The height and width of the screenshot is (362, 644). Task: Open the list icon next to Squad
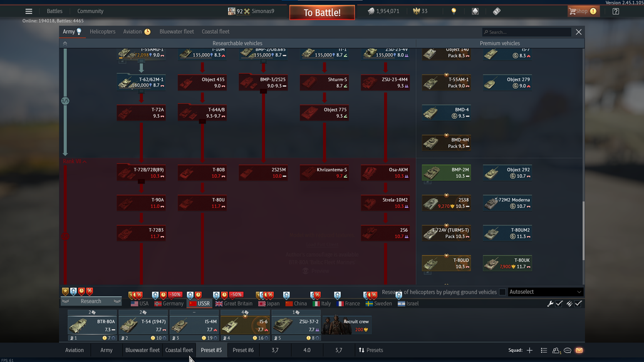544,350
